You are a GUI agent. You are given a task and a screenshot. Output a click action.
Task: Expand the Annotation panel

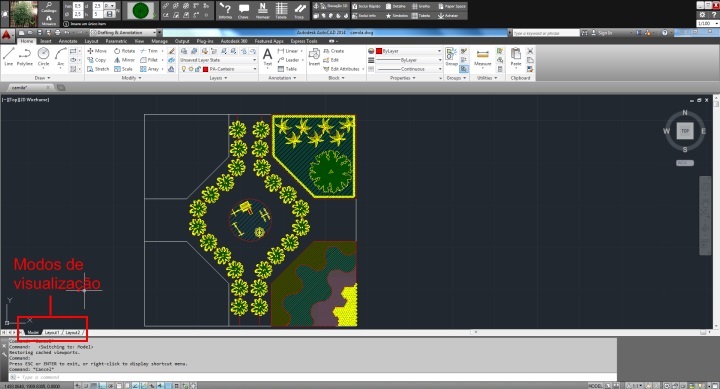click(x=282, y=78)
